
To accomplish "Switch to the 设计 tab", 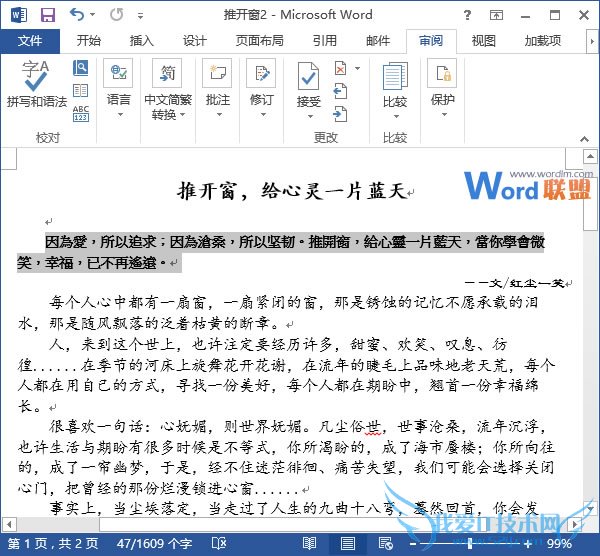I will [194, 41].
